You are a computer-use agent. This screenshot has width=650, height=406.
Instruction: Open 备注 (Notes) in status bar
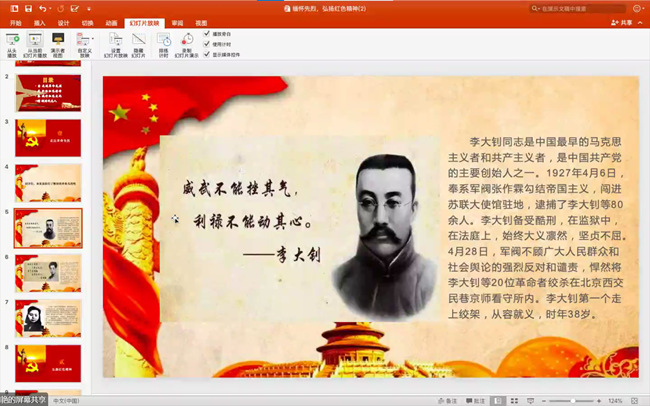pos(448,400)
